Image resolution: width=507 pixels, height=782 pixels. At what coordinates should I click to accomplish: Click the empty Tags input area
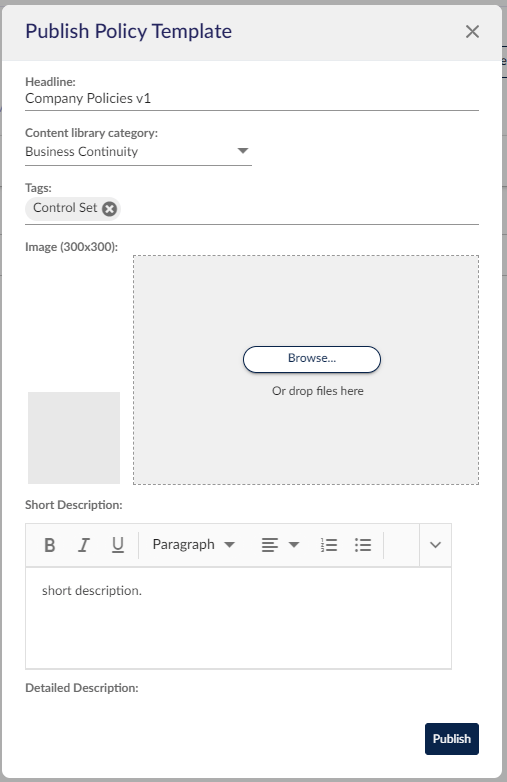coord(299,208)
